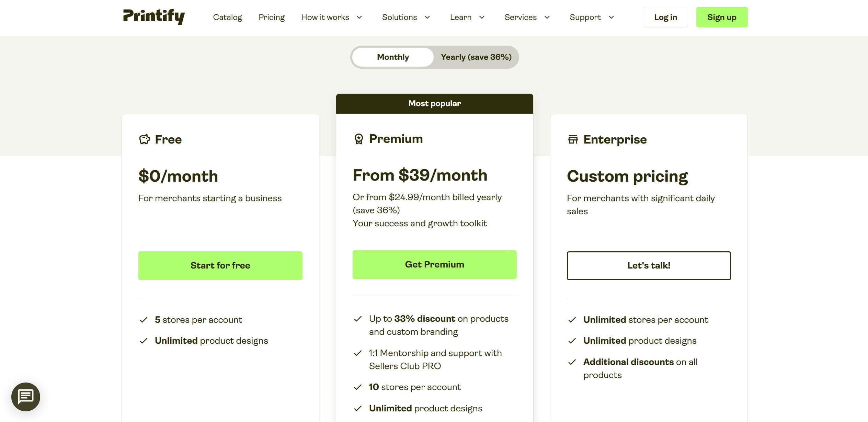
Task: Open the Services menu
Action: coord(521,17)
